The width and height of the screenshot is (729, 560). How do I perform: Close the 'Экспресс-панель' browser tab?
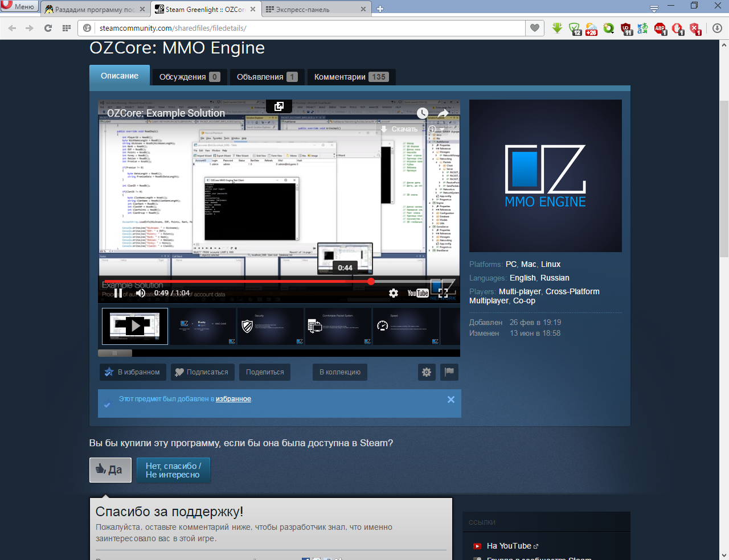(x=363, y=9)
